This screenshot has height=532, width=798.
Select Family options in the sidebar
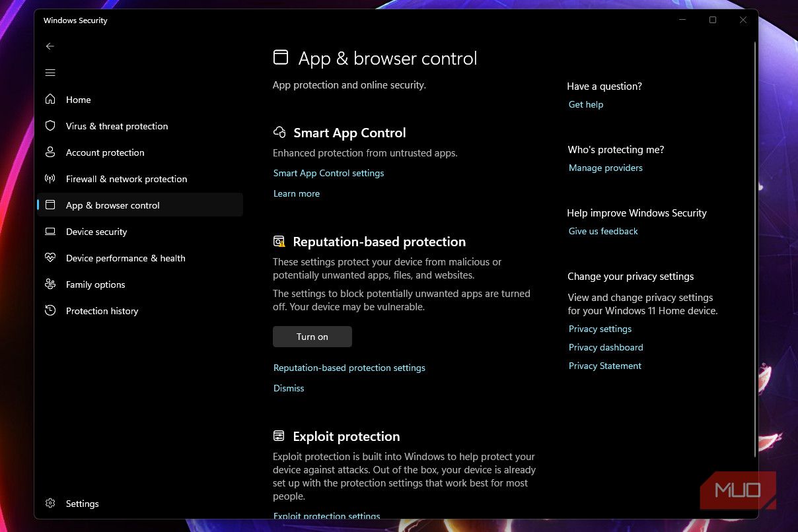click(140, 284)
